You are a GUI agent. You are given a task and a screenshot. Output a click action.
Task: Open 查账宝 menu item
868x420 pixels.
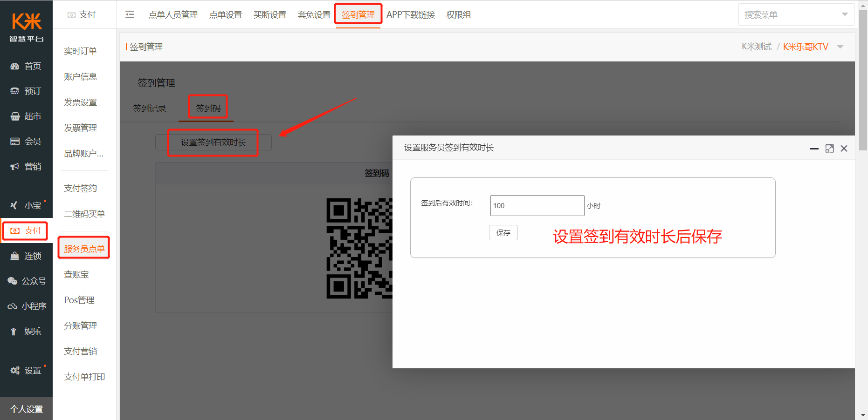click(76, 275)
